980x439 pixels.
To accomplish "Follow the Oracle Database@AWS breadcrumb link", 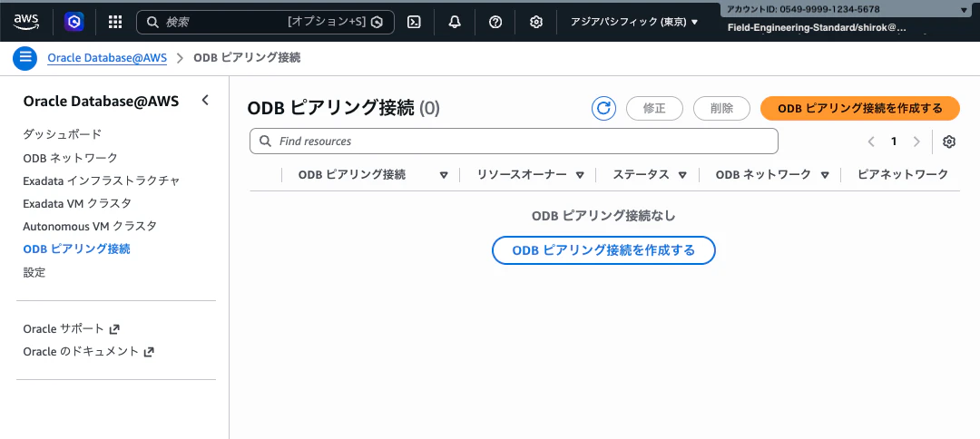I will pos(107,58).
